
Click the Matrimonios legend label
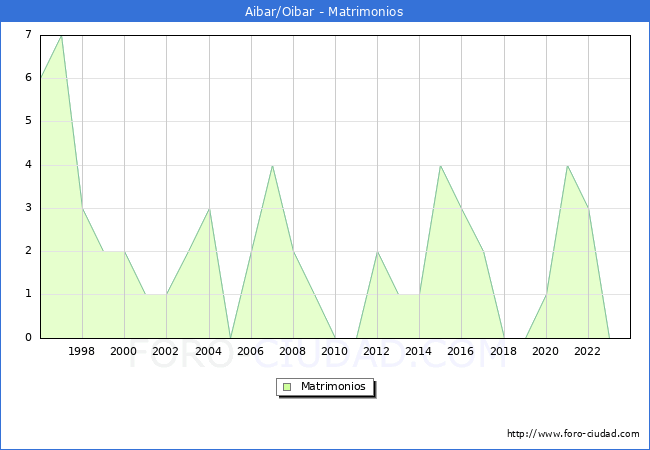[x=333, y=387]
